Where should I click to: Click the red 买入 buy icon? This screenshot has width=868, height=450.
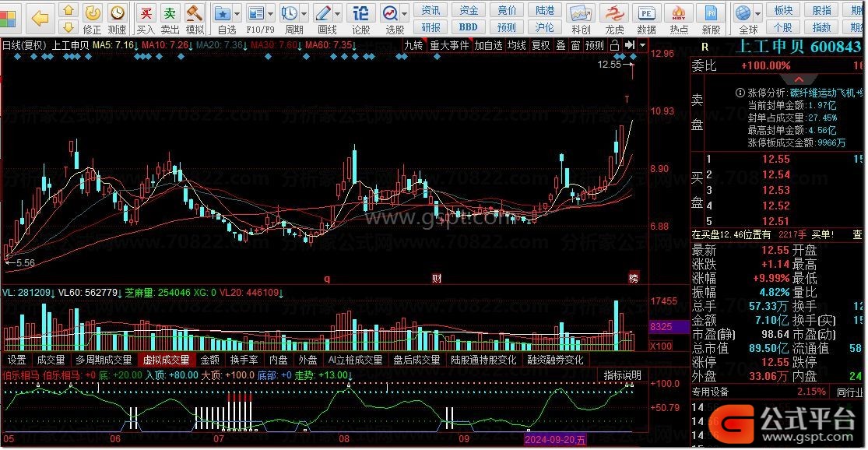[x=146, y=19]
